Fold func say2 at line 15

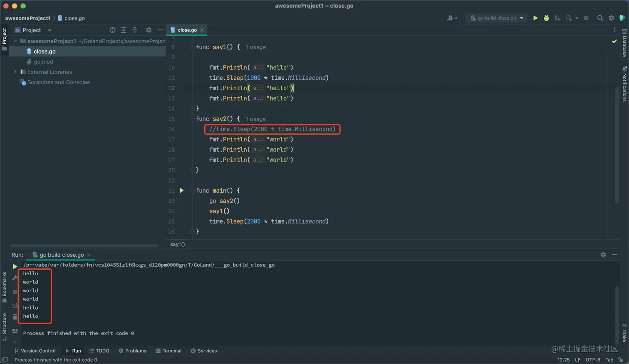pos(192,119)
